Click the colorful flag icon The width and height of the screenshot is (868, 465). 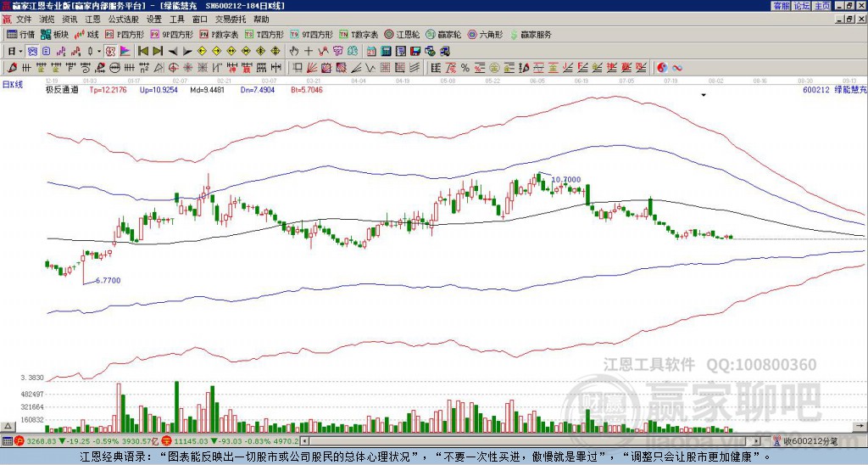[x=125, y=52]
